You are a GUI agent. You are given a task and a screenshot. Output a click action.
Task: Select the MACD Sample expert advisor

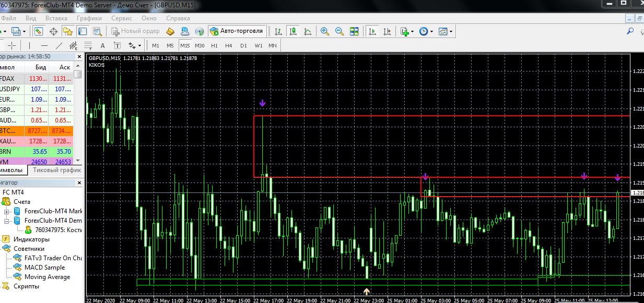44,268
